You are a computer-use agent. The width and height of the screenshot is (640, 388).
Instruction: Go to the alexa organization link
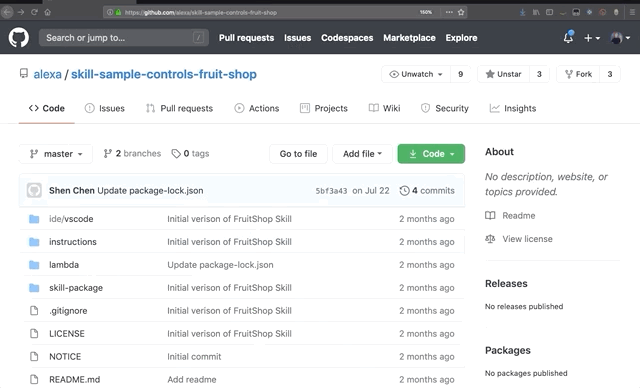coord(47,74)
